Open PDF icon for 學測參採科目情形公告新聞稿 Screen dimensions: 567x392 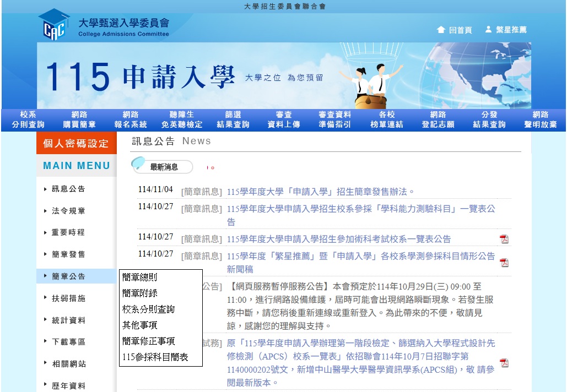click(504, 263)
